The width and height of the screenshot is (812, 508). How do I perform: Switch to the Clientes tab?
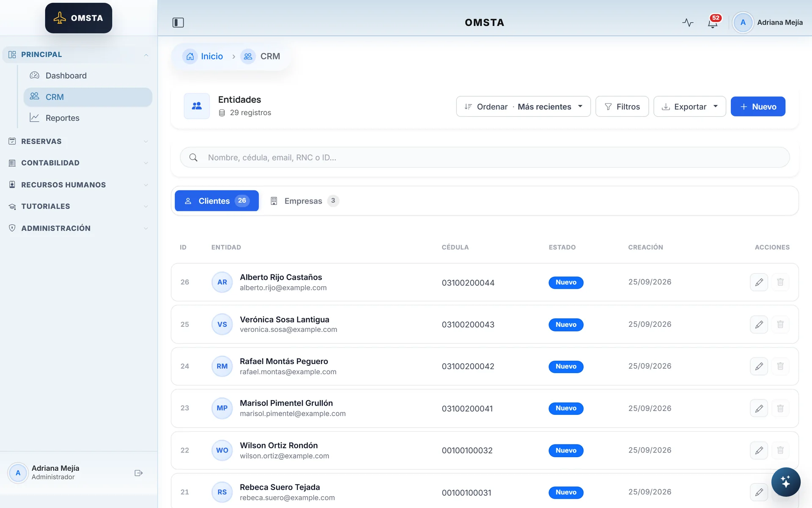tap(217, 201)
